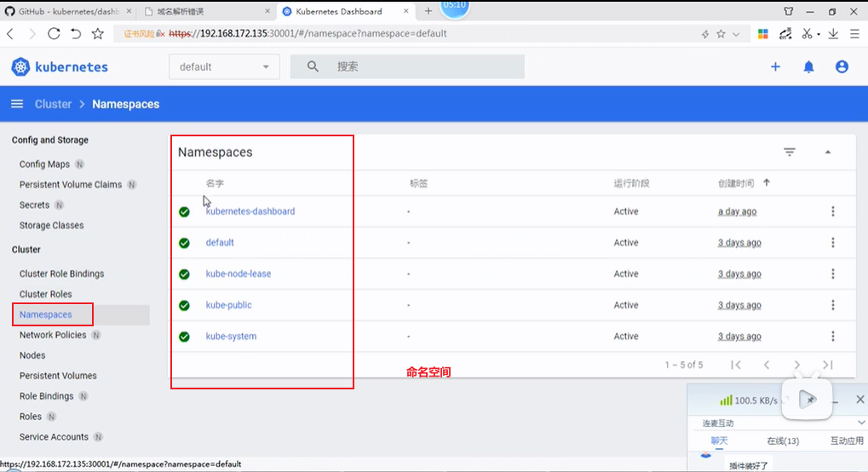Open actions menu for kube-system row
The width and height of the screenshot is (868, 472).
tap(832, 337)
